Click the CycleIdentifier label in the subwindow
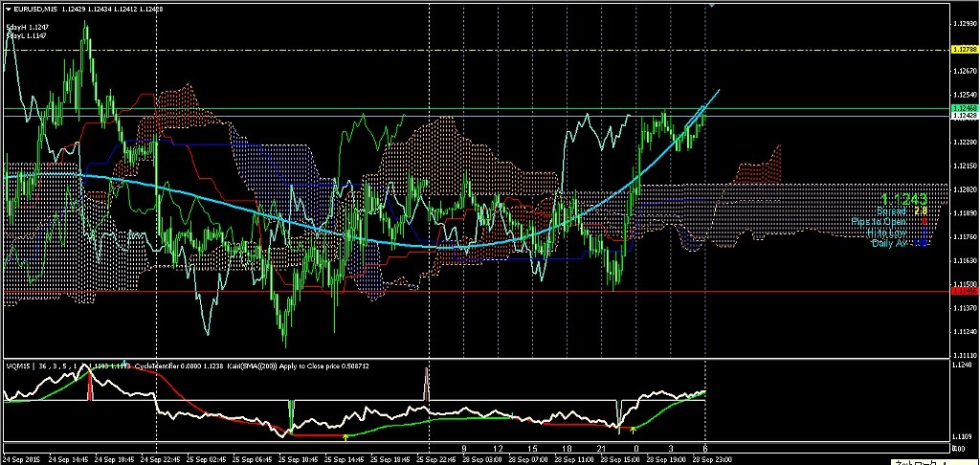Viewport: 980px width, 465px height. 158,366
